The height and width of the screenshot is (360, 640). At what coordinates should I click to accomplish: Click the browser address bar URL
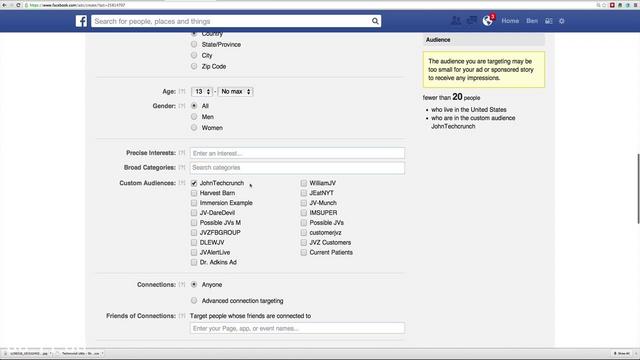point(78,5)
